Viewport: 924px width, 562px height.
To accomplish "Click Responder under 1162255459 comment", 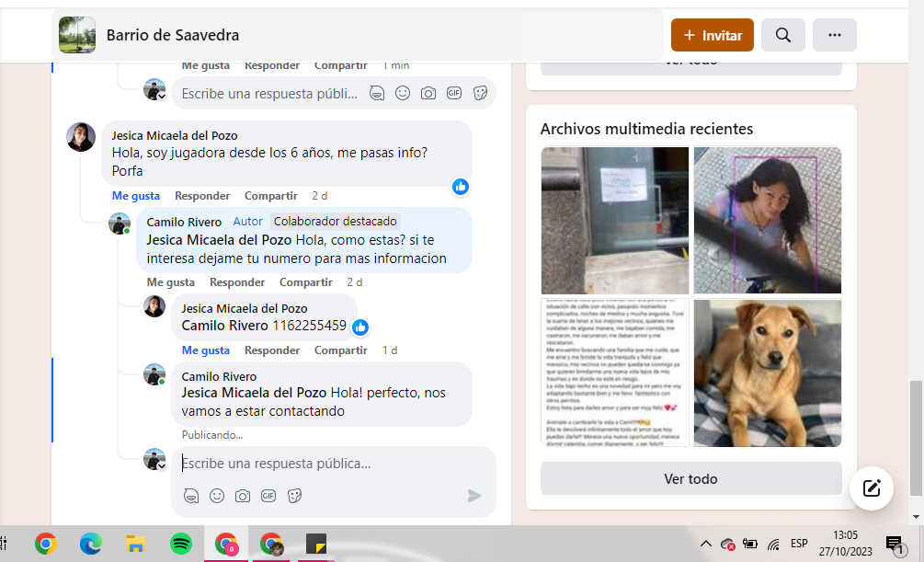I will pos(272,350).
